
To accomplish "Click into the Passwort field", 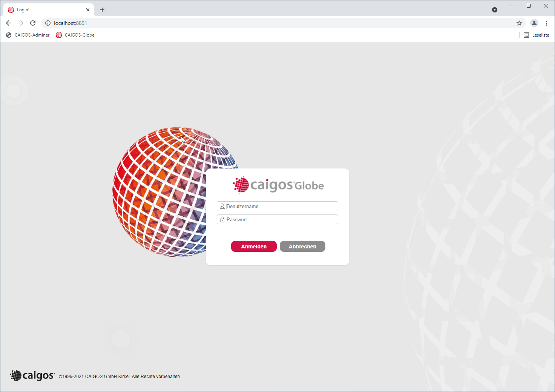I will pos(281,220).
